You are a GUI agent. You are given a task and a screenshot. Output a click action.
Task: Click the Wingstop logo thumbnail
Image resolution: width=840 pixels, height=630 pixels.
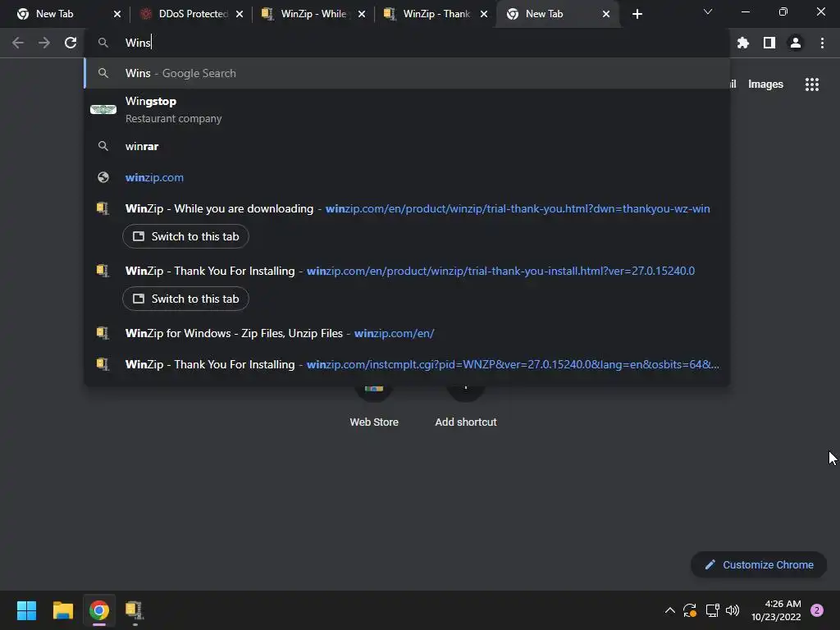tap(103, 109)
